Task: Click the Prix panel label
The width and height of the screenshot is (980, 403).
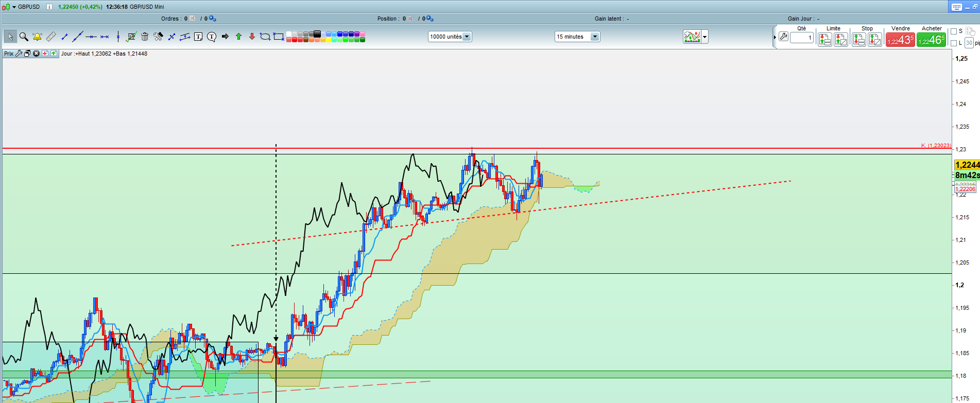Action: [x=9, y=54]
